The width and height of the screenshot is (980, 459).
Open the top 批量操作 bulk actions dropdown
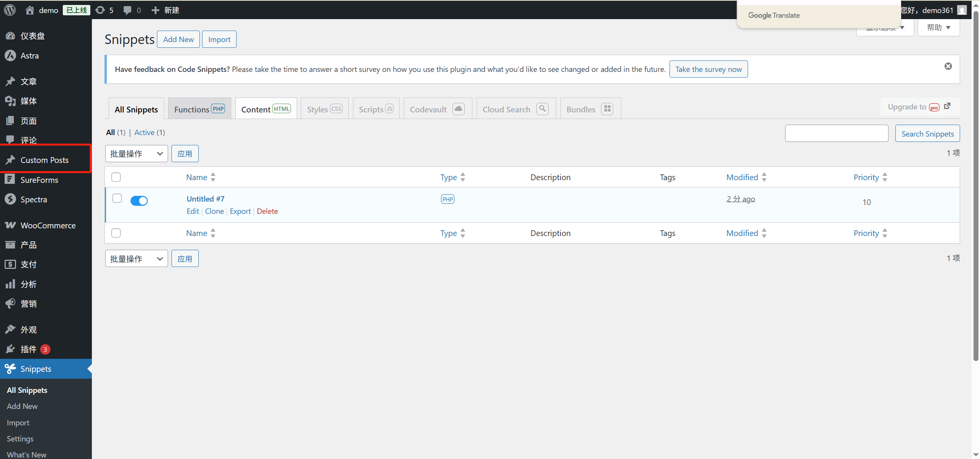click(136, 153)
